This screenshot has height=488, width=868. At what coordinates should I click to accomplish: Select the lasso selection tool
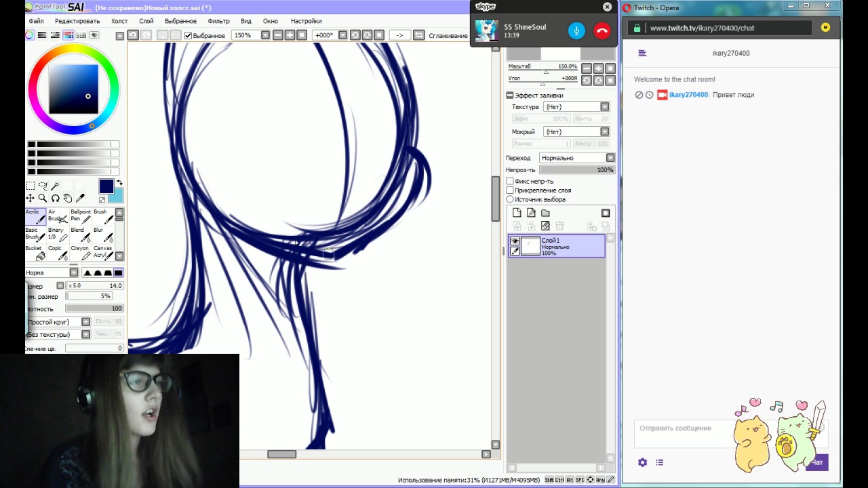tap(43, 186)
